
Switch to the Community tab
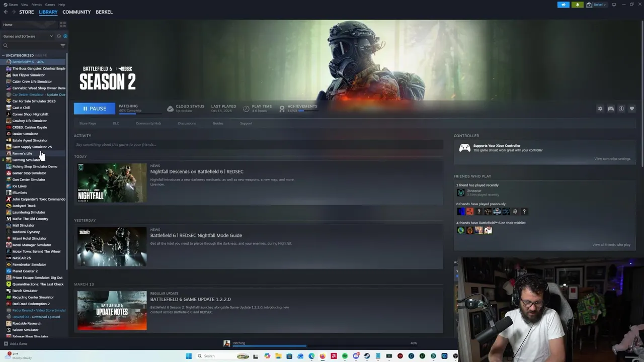click(x=76, y=12)
